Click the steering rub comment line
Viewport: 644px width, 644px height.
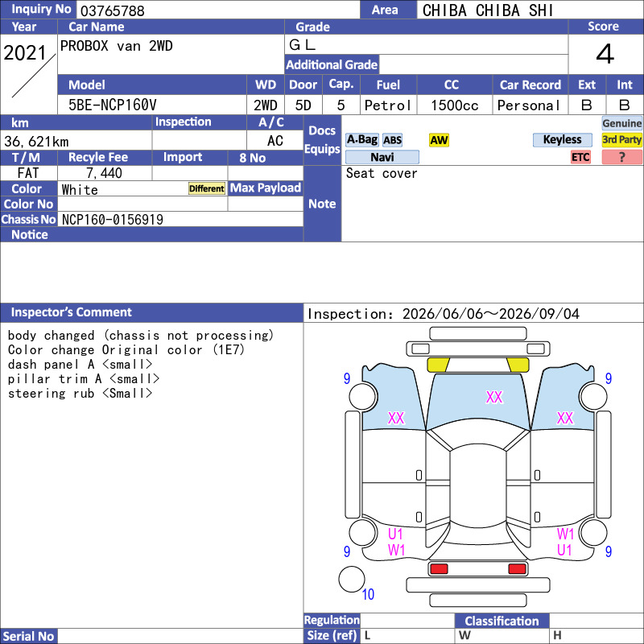[x=80, y=394]
